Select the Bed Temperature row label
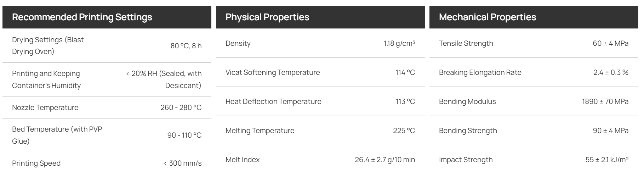 [57, 135]
